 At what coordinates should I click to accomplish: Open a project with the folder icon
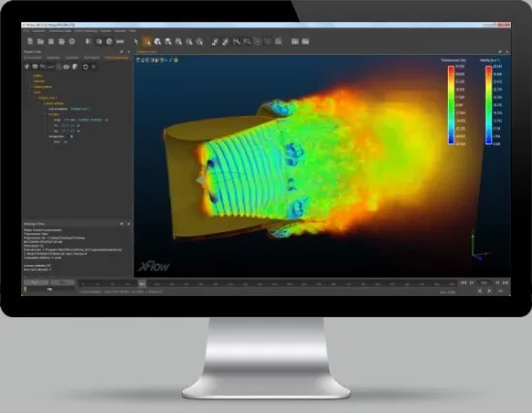[41, 42]
